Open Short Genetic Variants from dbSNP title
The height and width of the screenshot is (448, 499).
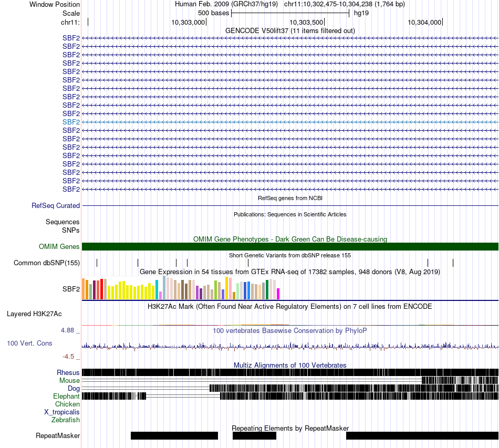(x=290, y=255)
